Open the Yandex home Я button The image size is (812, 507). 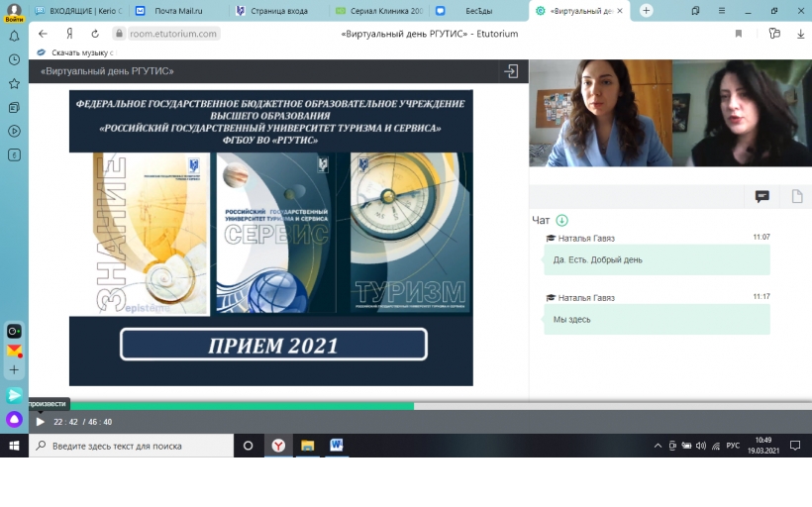click(x=69, y=34)
